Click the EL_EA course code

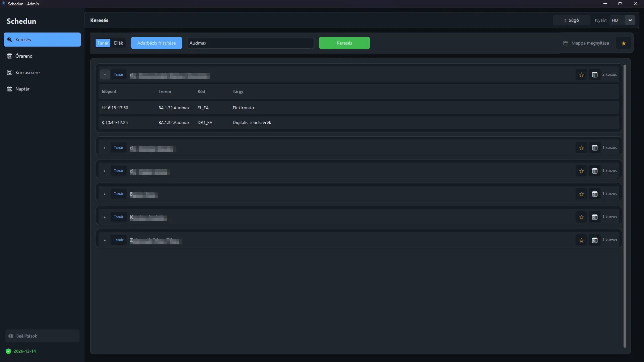(203, 108)
